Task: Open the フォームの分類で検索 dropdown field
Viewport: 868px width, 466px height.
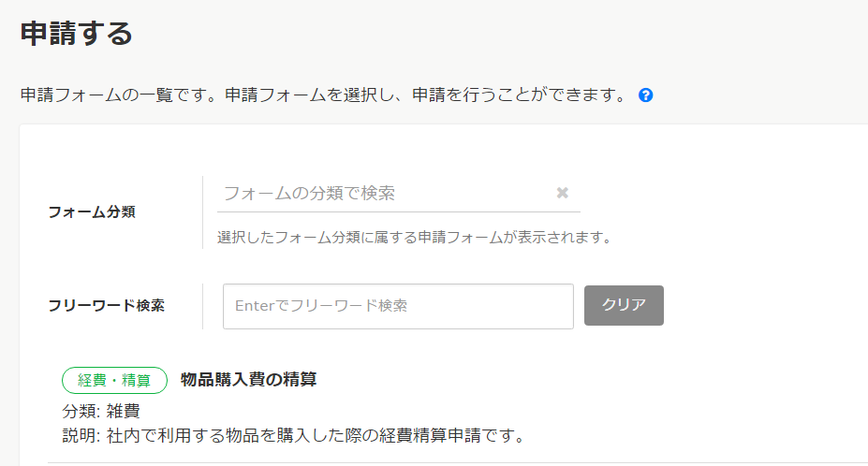Action: [x=384, y=193]
